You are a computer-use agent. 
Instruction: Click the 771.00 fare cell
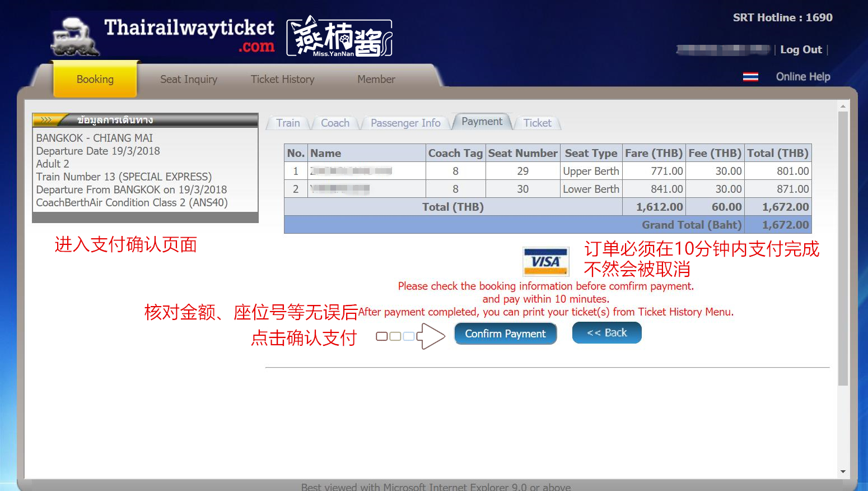[x=654, y=171]
